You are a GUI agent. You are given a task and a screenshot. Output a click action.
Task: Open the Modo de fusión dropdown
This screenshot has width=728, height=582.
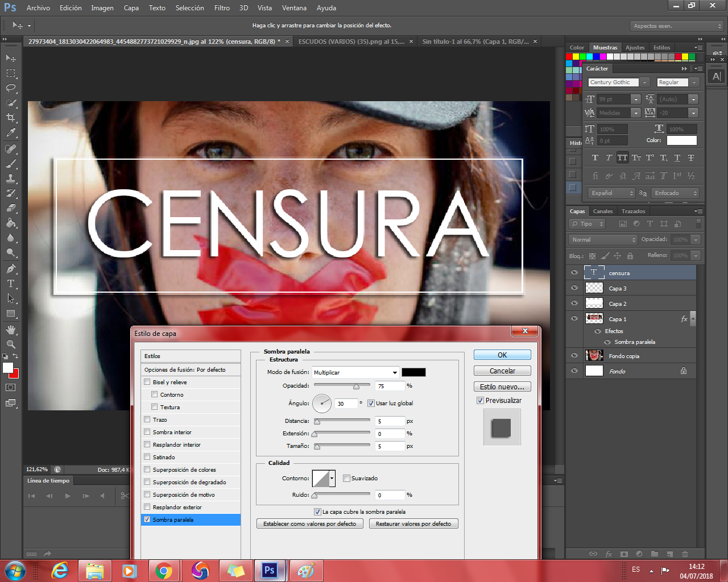click(355, 372)
